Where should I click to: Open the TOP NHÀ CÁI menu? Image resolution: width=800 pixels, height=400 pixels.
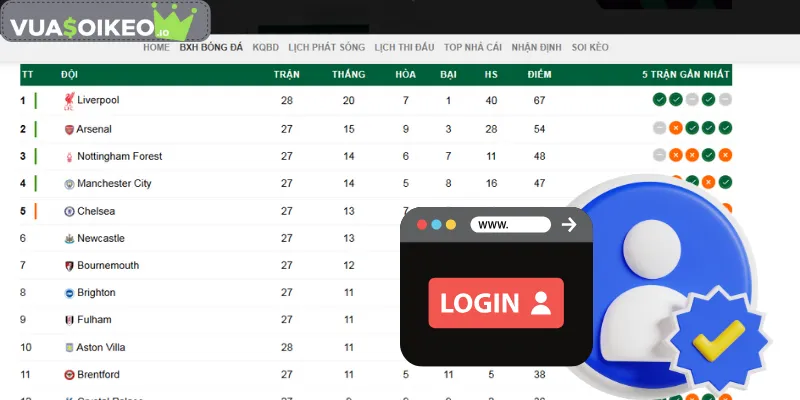coord(473,47)
